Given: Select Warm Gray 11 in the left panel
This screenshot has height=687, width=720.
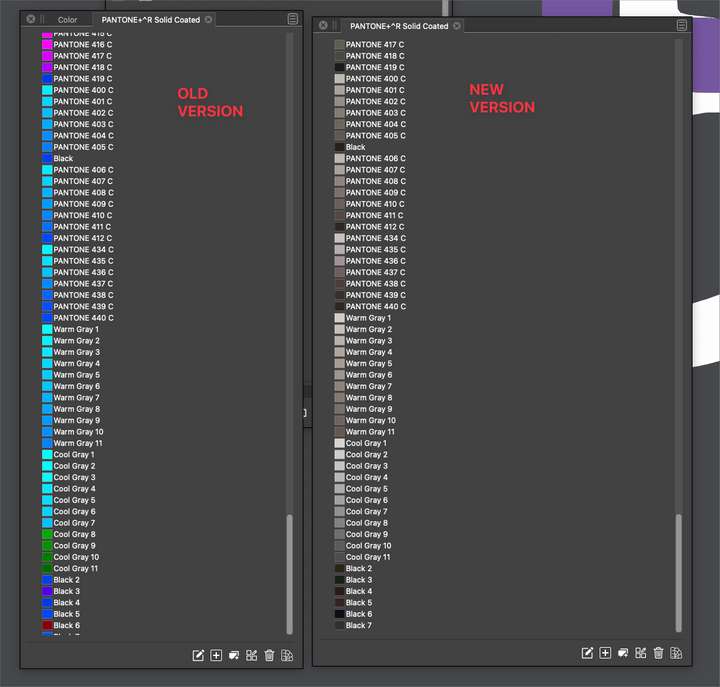Looking at the screenshot, I should (78, 443).
